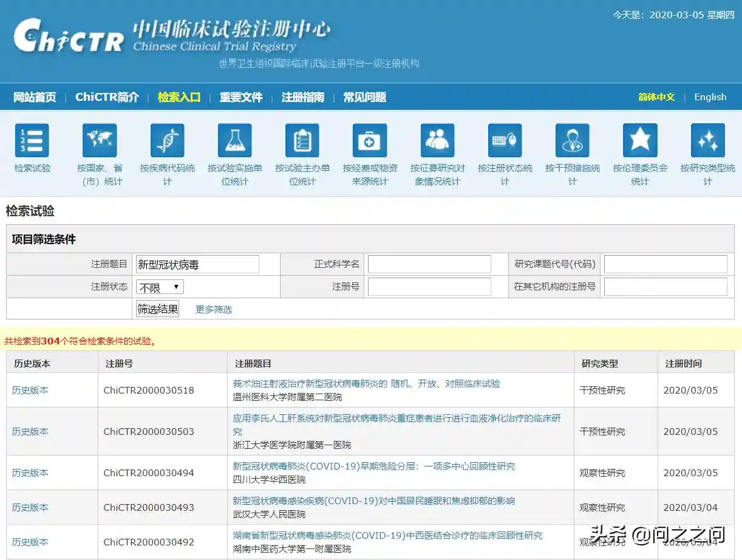Open the research type sparkle icon
Viewport: 742px width, 560px height.
coord(707,141)
